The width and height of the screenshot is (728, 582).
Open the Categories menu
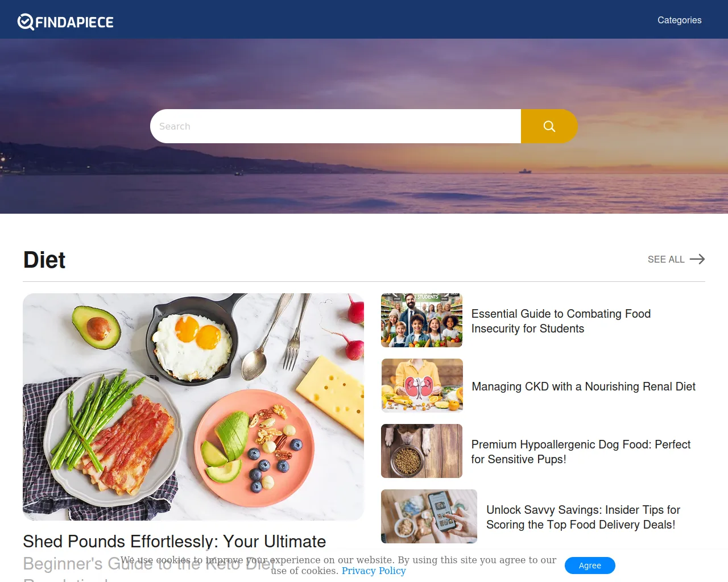pyautogui.click(x=679, y=20)
